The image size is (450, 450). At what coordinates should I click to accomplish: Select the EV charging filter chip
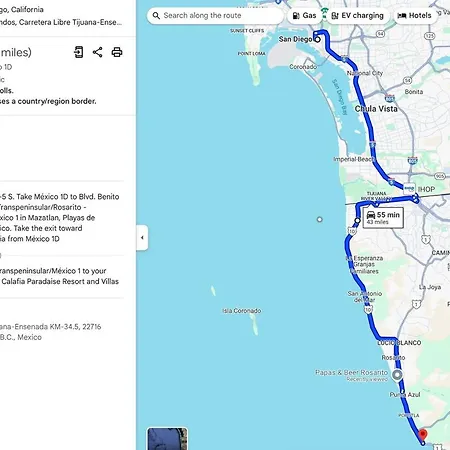[358, 16]
